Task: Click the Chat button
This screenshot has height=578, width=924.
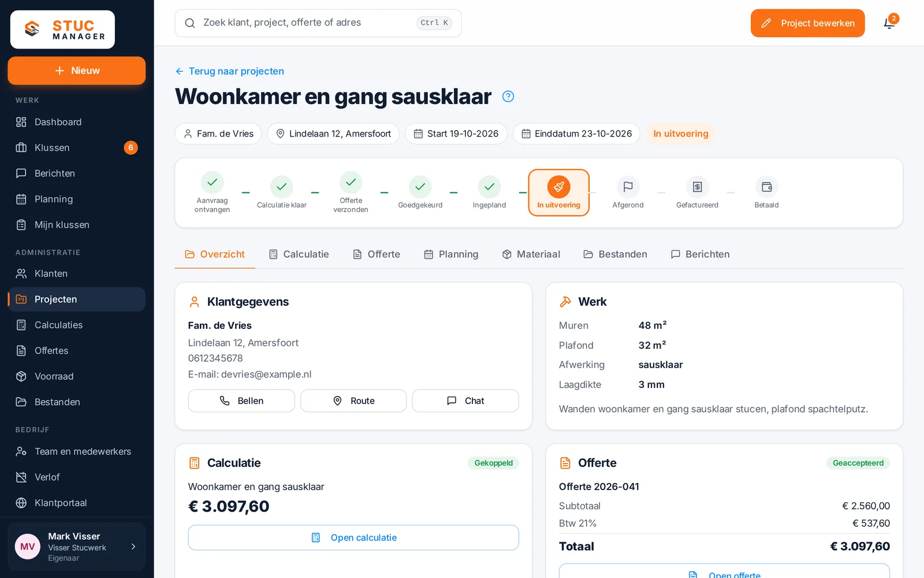Action: click(465, 401)
